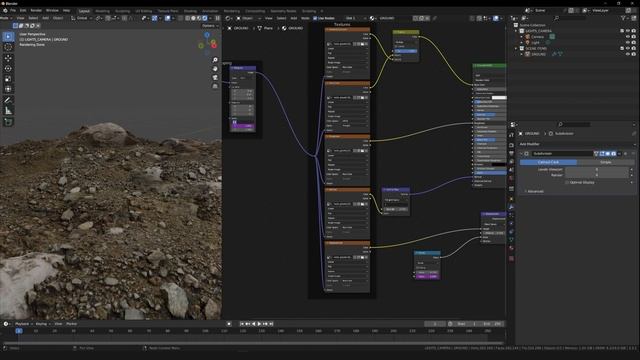Open the Render menu
The image size is (640, 360).
click(36, 11)
